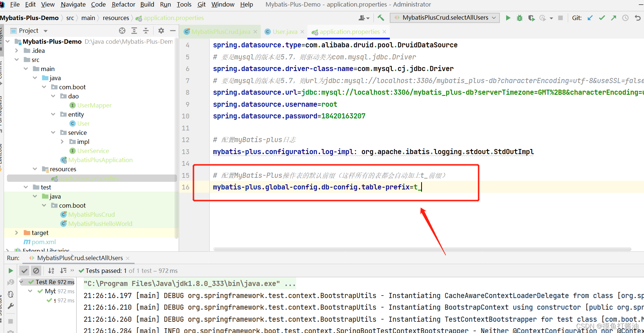Open pom.xml file
This screenshot has width=644, height=333.
pyautogui.click(x=43, y=242)
